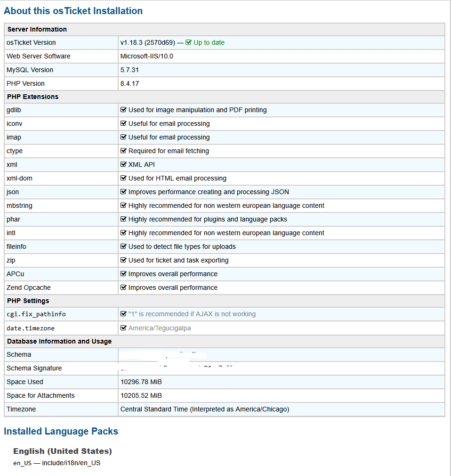Click Used to detect file types for uploads
451x476 pixels.
182,246
